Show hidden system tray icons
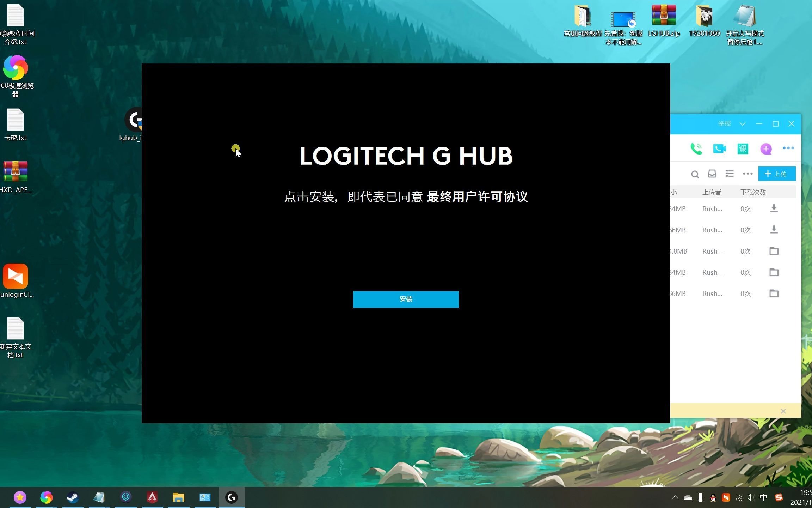 click(x=675, y=497)
